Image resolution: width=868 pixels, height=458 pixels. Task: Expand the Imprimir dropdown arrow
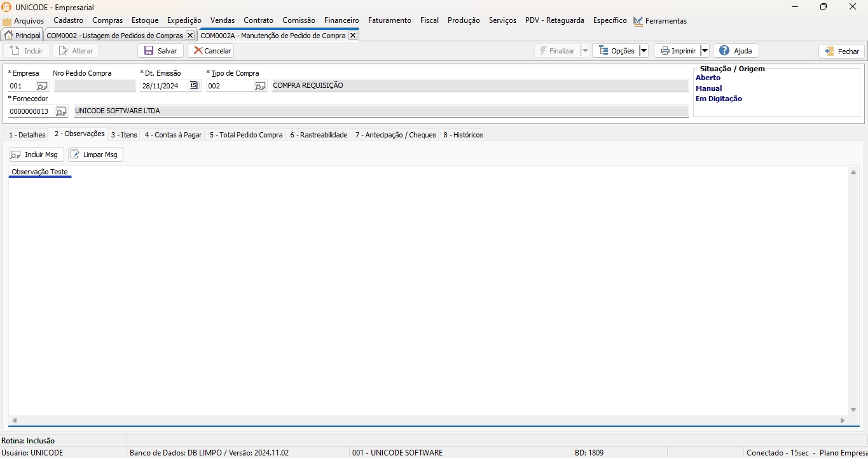point(705,51)
